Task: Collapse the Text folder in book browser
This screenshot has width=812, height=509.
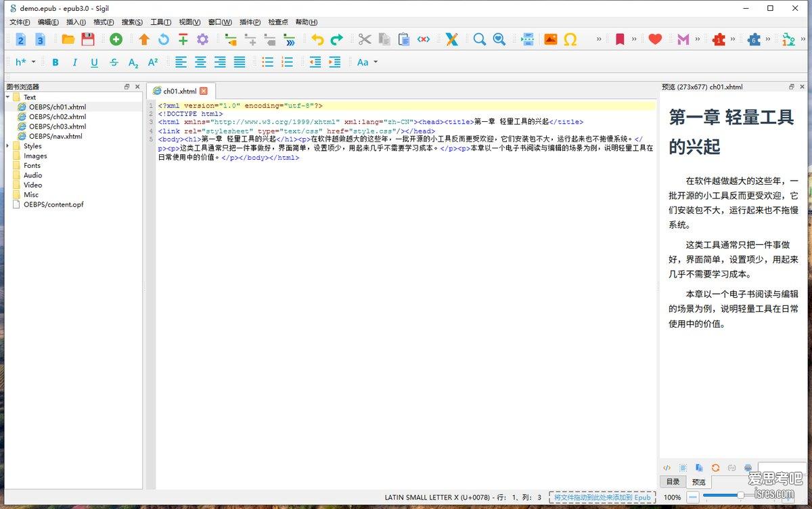Action: [x=8, y=97]
